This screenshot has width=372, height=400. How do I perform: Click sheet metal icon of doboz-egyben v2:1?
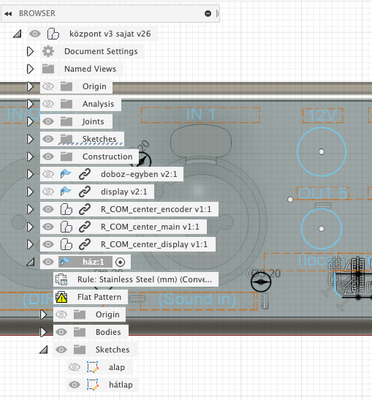tap(66, 174)
